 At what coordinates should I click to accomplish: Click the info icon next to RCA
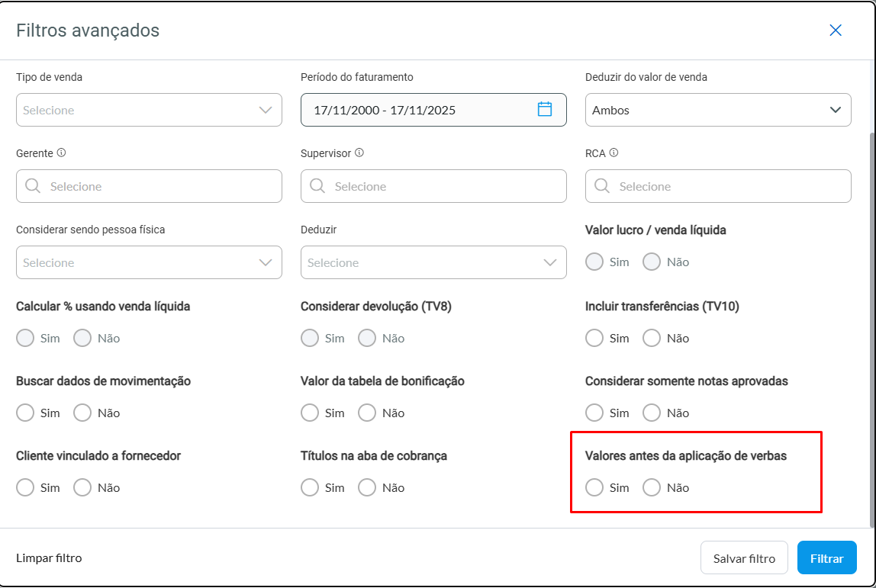click(x=614, y=153)
